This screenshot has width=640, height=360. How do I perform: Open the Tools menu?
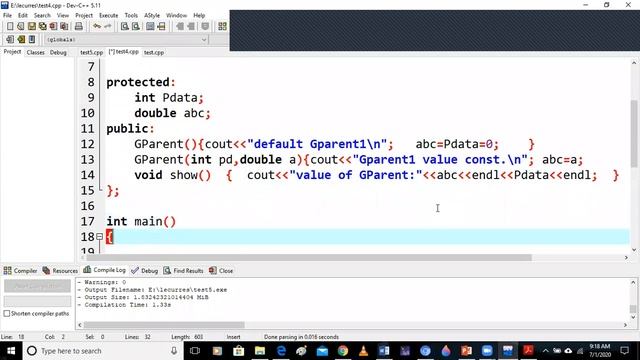pyautogui.click(x=131, y=16)
